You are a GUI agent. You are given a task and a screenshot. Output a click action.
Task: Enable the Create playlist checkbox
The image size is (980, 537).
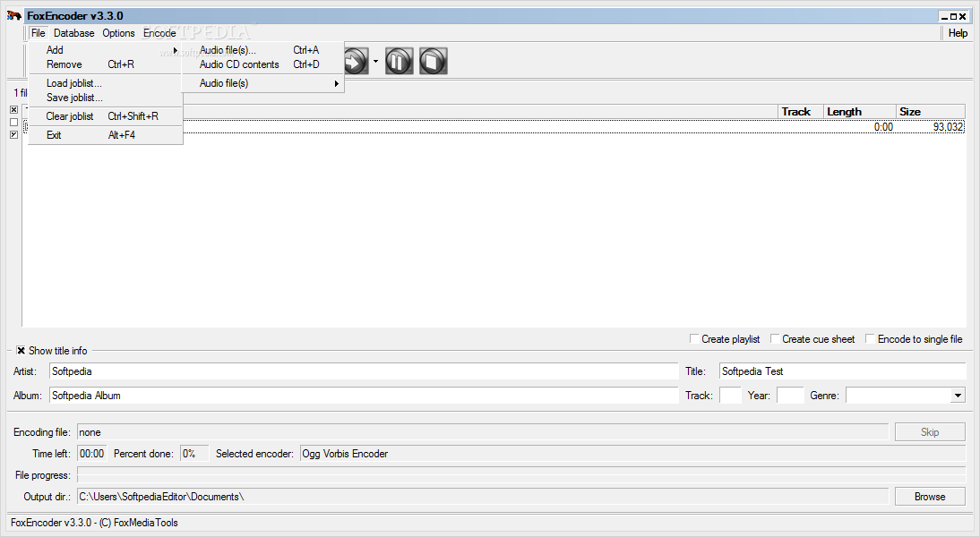click(x=693, y=338)
